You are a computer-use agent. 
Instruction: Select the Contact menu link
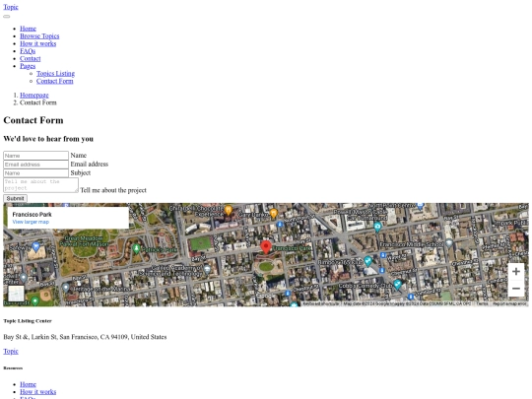[31, 58]
